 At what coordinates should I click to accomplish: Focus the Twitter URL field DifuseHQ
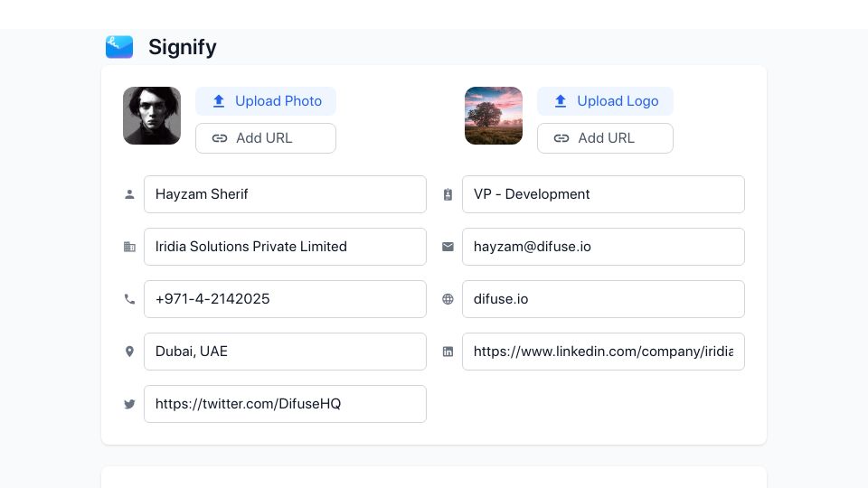click(285, 404)
